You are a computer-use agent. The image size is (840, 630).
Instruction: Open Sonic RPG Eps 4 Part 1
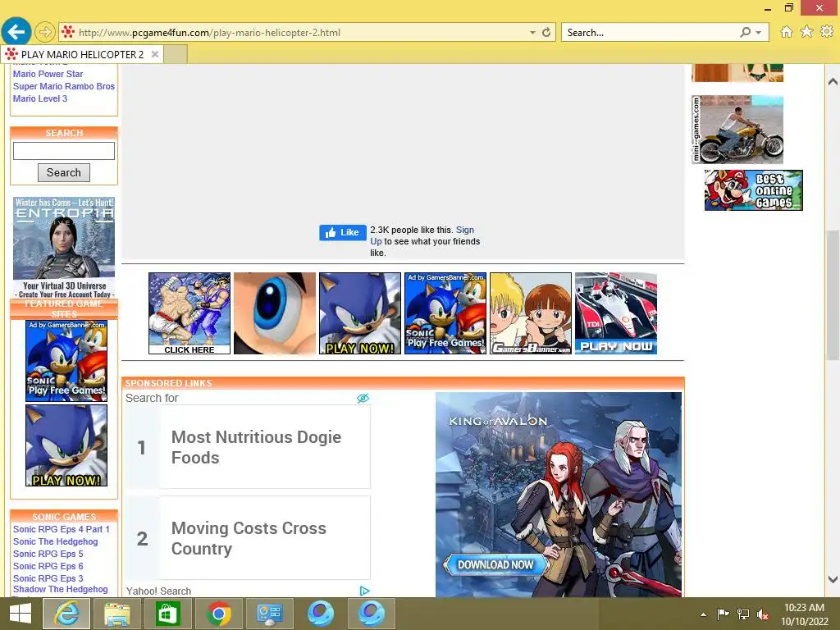61,529
